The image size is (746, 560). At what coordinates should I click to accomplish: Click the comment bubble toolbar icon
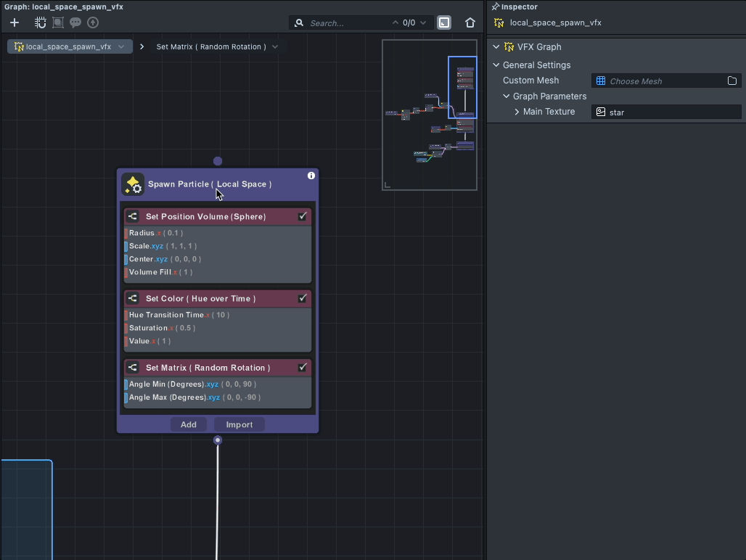pyautogui.click(x=75, y=22)
